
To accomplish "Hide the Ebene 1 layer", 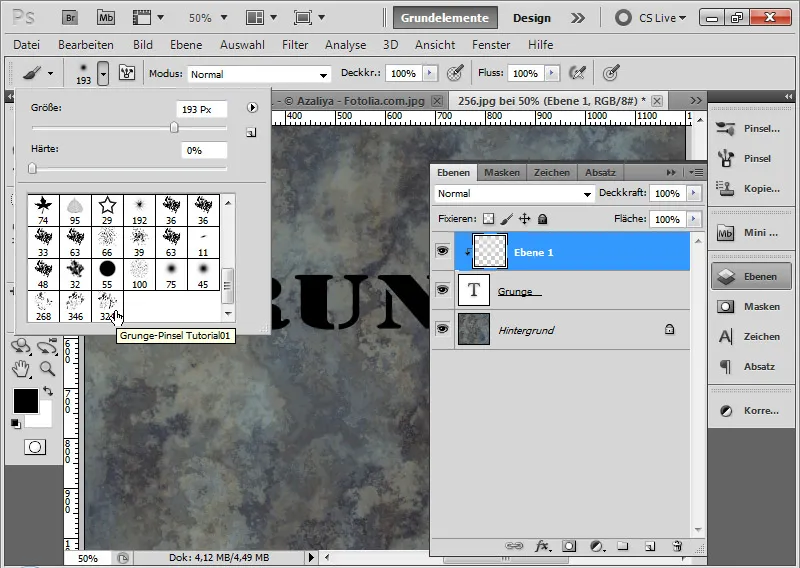I will tap(442, 251).
